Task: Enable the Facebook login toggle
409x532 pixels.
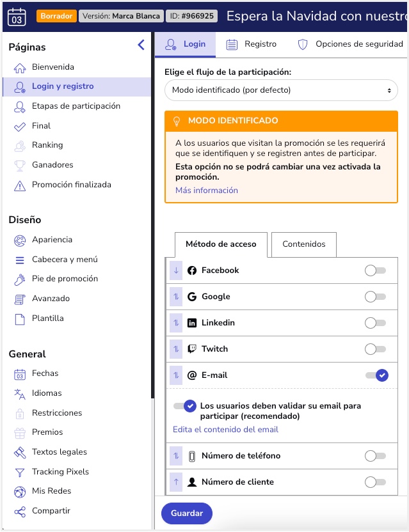Action: coord(375,270)
